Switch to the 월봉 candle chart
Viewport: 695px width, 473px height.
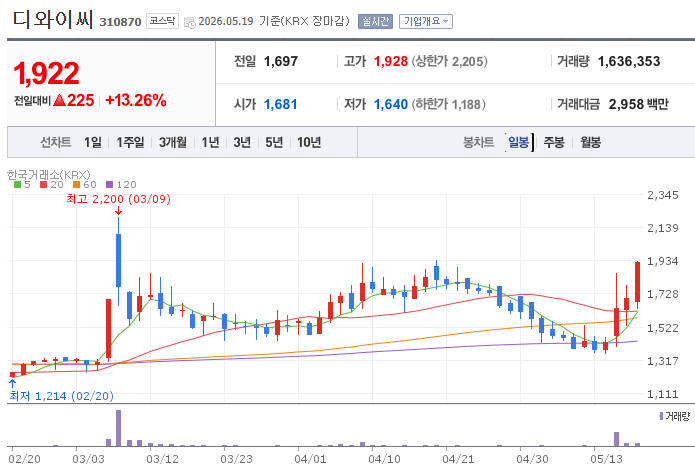590,142
